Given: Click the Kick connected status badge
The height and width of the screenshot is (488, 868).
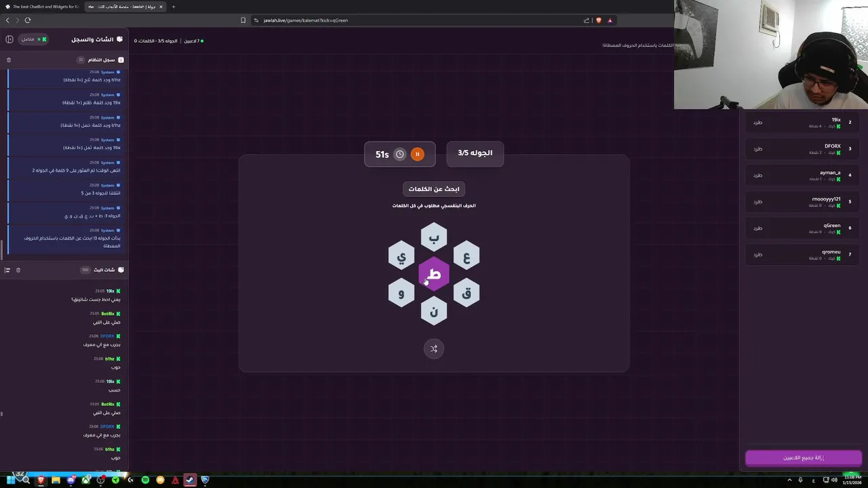Looking at the screenshot, I should pos(34,39).
